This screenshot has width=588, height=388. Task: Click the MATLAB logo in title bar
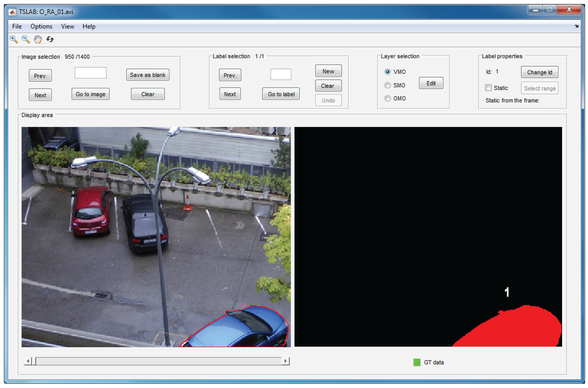point(12,12)
